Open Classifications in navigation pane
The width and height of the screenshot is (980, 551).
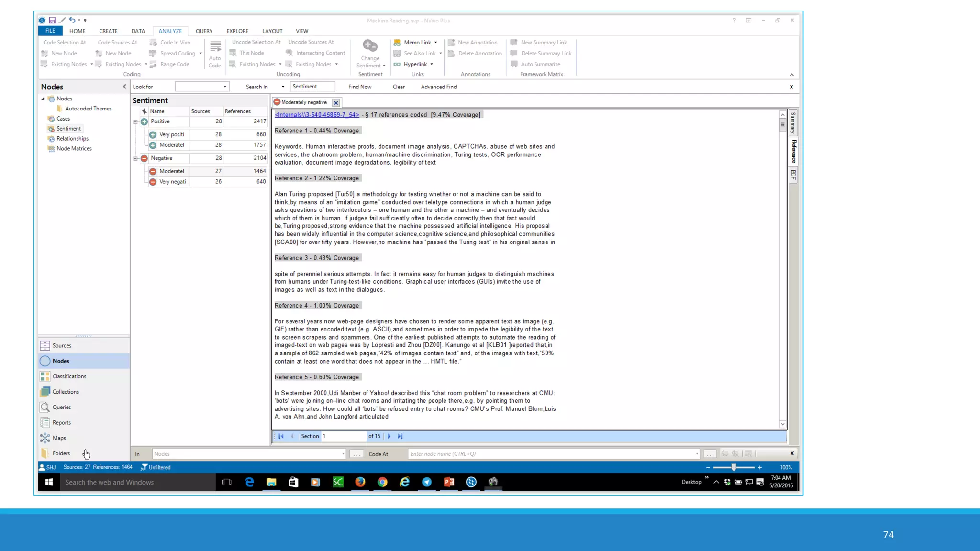coord(69,376)
